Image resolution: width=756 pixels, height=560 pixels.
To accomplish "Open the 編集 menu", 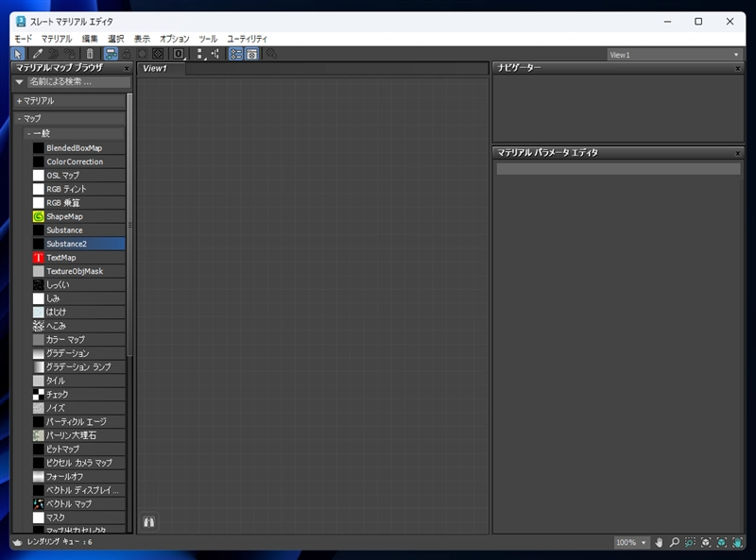I will point(90,39).
